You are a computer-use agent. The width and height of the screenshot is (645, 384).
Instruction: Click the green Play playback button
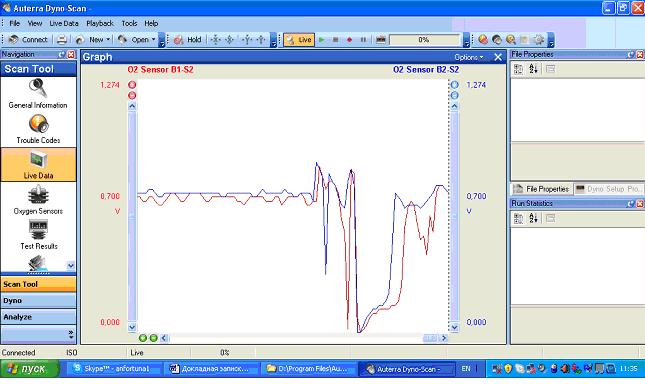322,40
